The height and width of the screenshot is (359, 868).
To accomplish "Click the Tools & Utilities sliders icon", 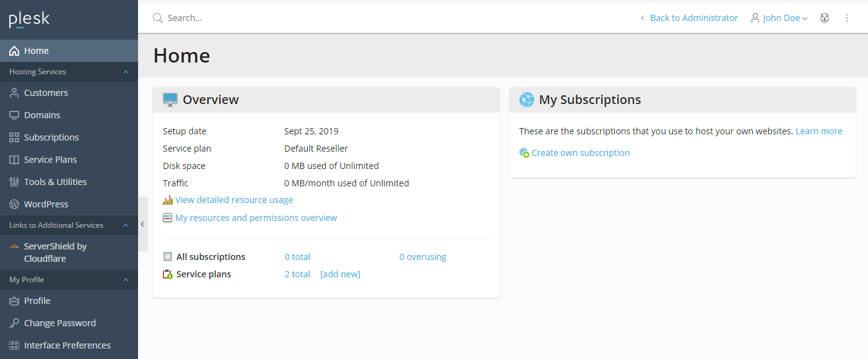I will click(x=14, y=182).
